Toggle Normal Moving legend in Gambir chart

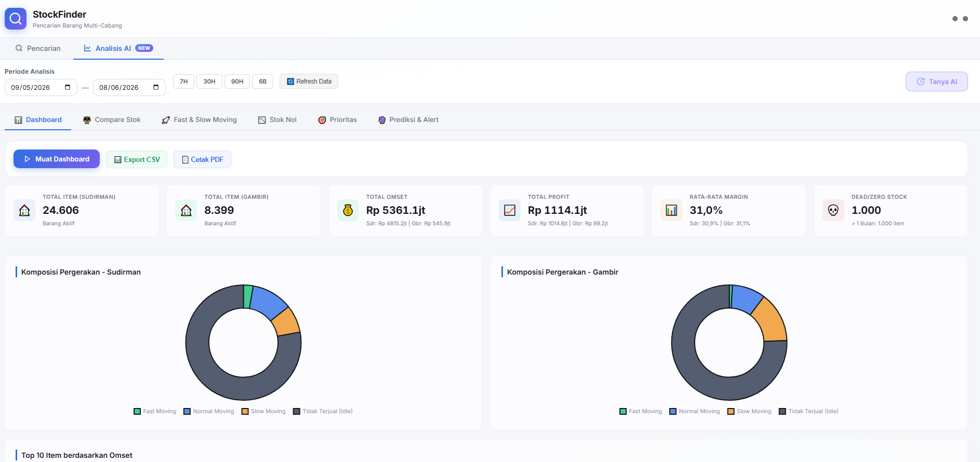click(x=695, y=411)
